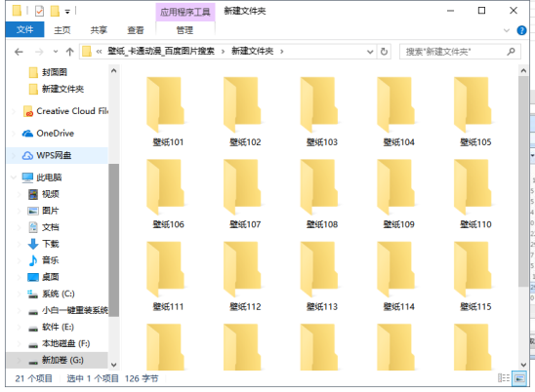Click the navigation pane scroll up arrow
The image size is (535, 392).
(113, 71)
